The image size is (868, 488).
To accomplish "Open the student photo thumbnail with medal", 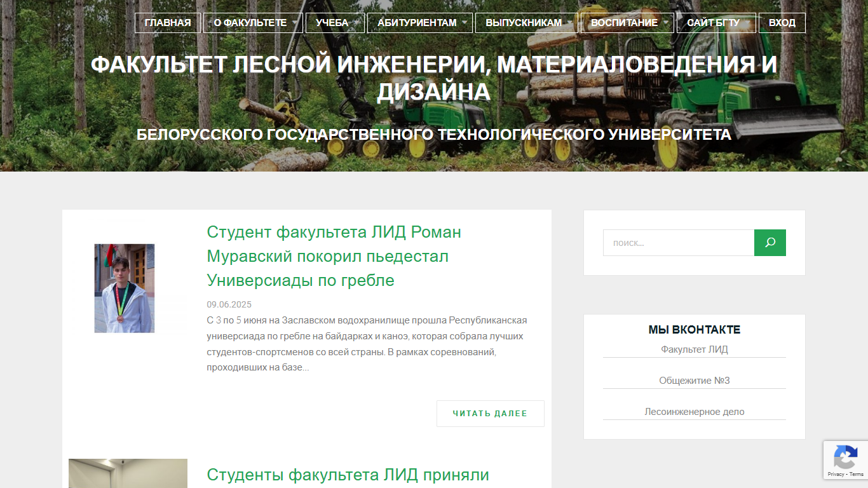I will pos(125,288).
